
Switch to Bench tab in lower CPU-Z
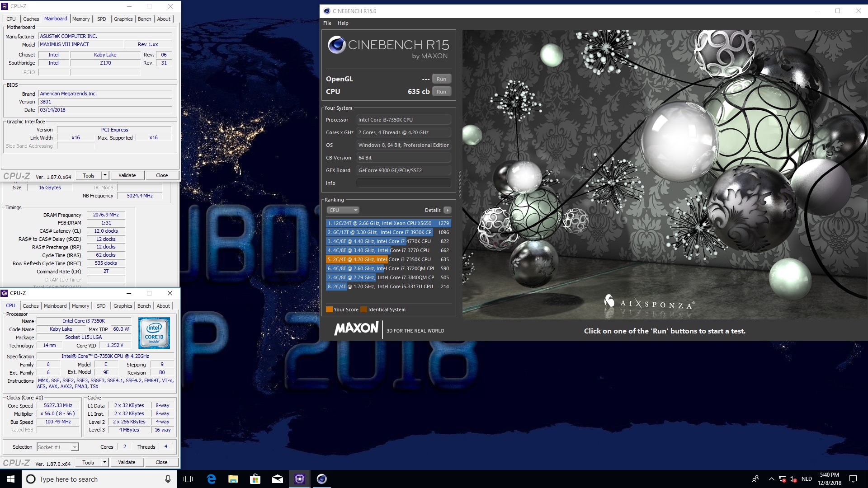click(x=144, y=306)
